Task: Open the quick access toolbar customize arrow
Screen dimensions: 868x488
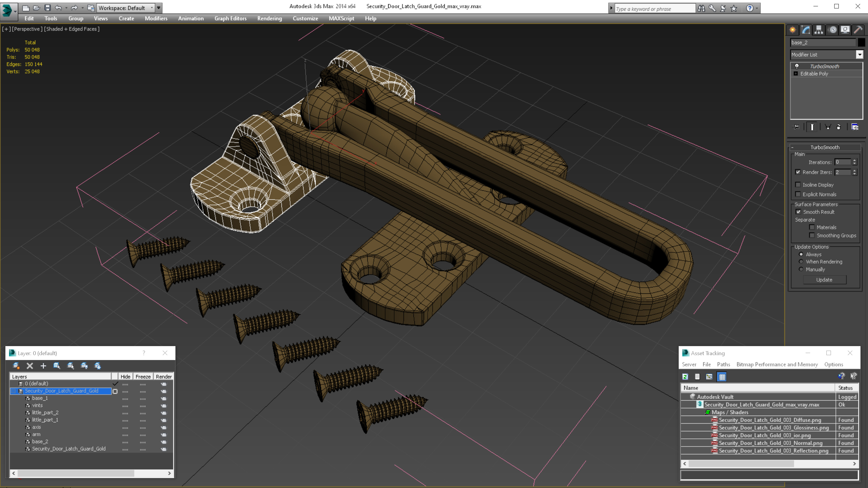Action: [x=159, y=8]
